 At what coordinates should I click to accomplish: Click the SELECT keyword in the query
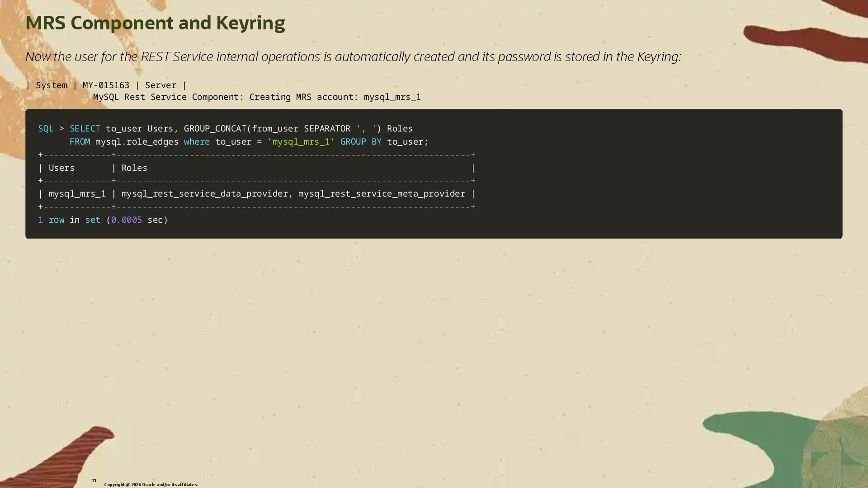pyautogui.click(x=85, y=129)
